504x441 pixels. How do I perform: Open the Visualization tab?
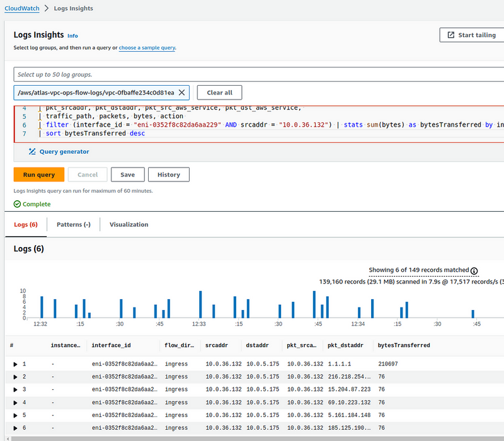(x=129, y=224)
